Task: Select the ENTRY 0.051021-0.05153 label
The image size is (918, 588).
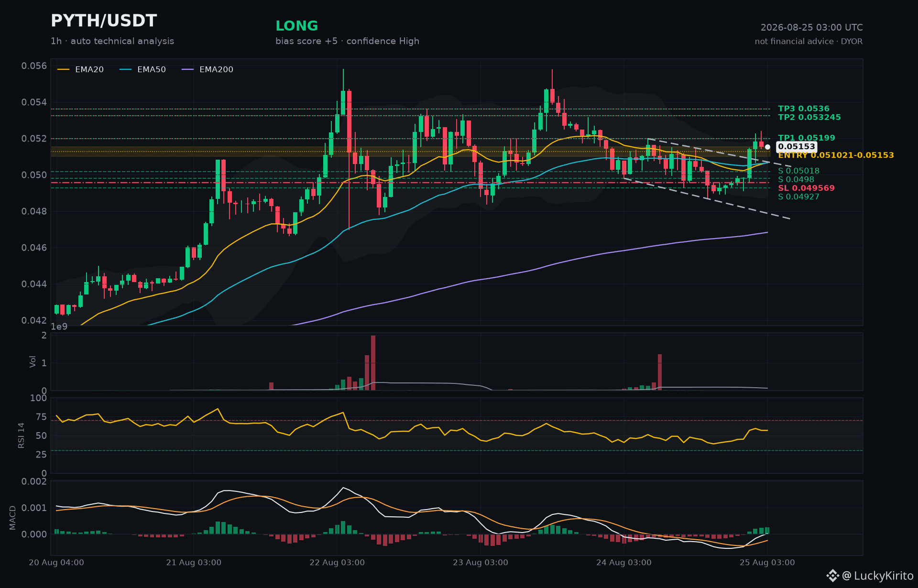Action: click(836, 155)
